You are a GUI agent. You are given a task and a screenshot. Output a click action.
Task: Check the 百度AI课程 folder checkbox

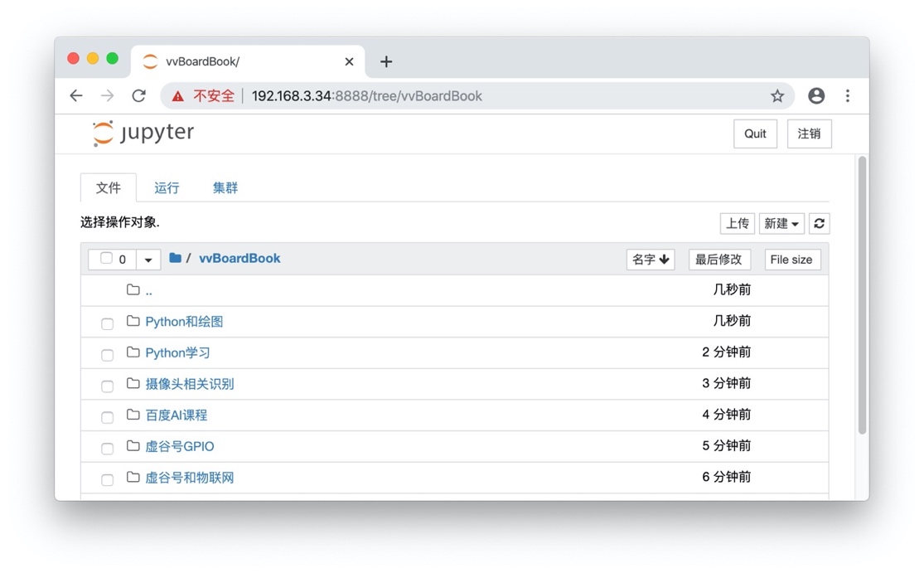point(107,417)
